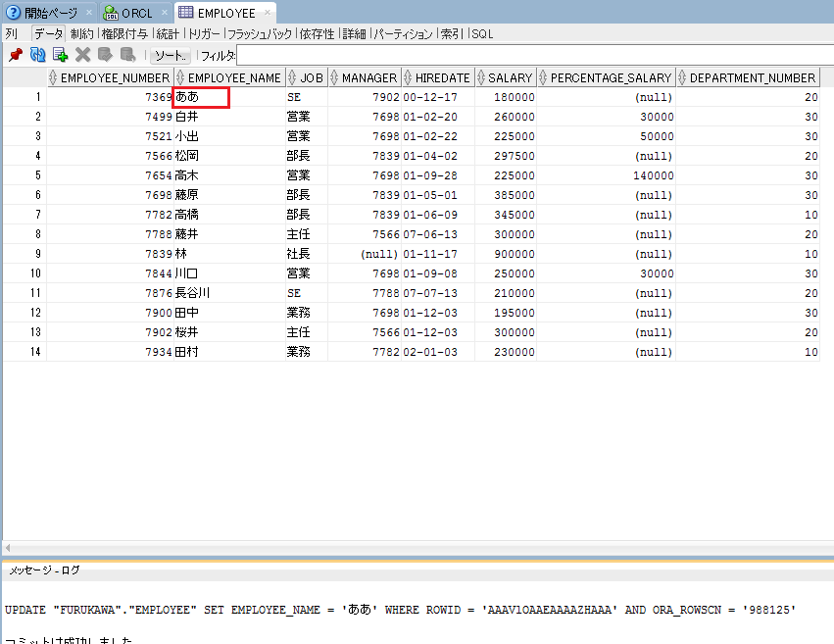Open the パーティション sub-tab
Screen dimensions: 834x644
(403, 34)
